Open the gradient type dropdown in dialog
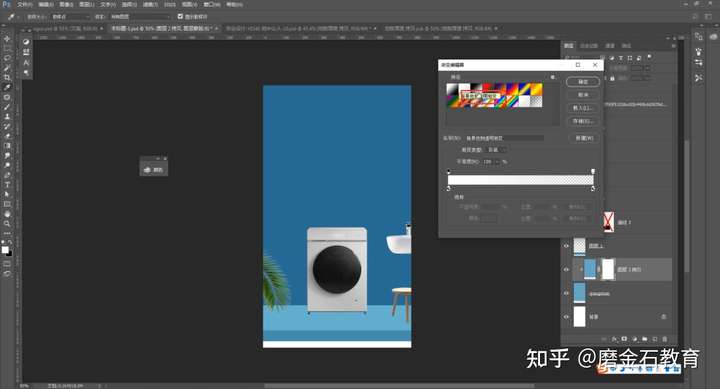The height and width of the screenshot is (389, 720). (x=497, y=150)
